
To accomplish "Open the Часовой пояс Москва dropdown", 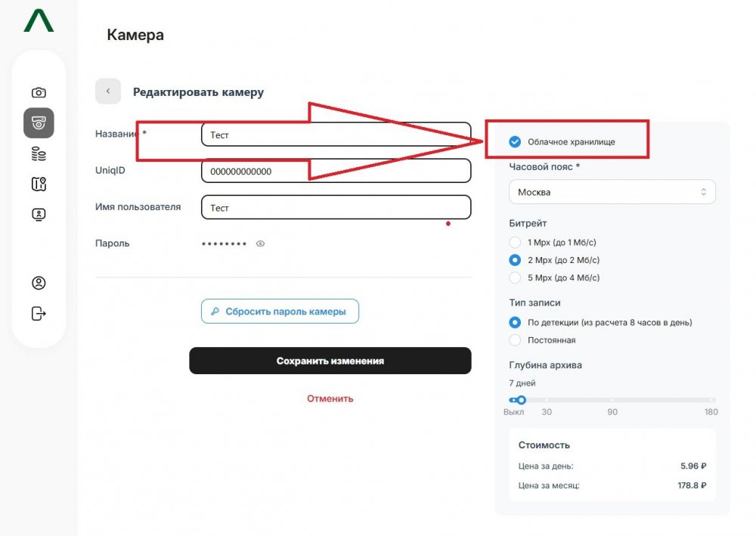I will click(x=612, y=192).
